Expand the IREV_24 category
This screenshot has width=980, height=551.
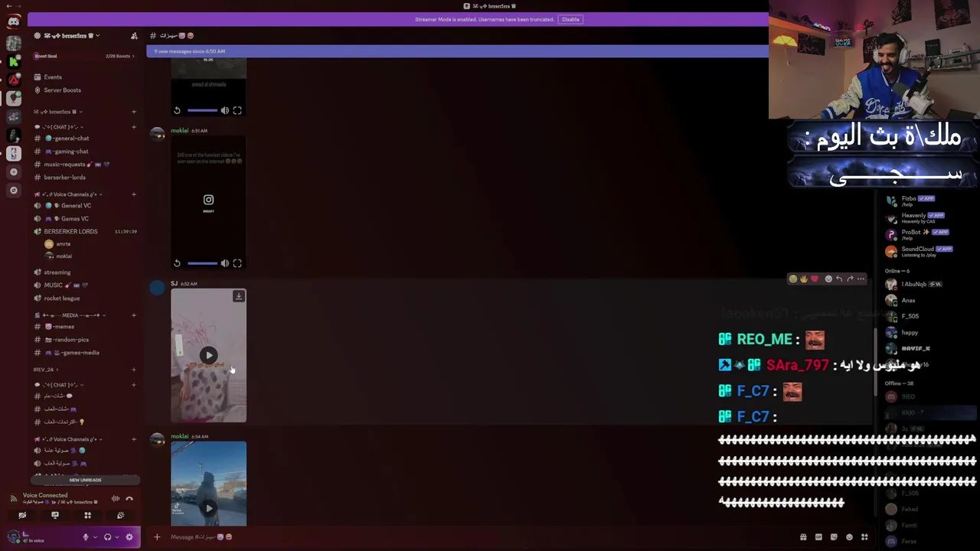click(46, 370)
